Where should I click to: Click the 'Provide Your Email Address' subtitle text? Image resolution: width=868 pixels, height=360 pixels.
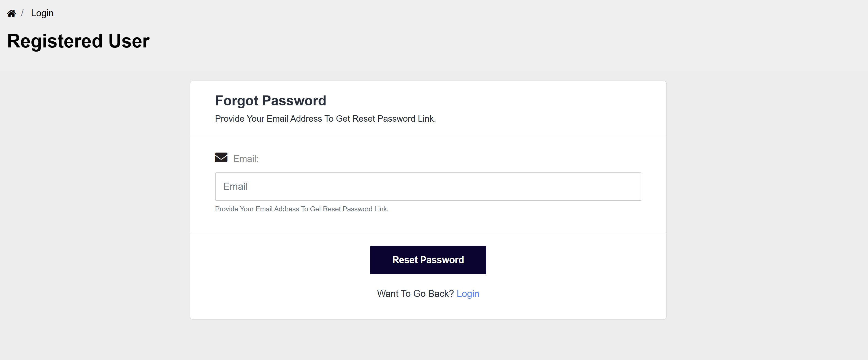tap(325, 119)
